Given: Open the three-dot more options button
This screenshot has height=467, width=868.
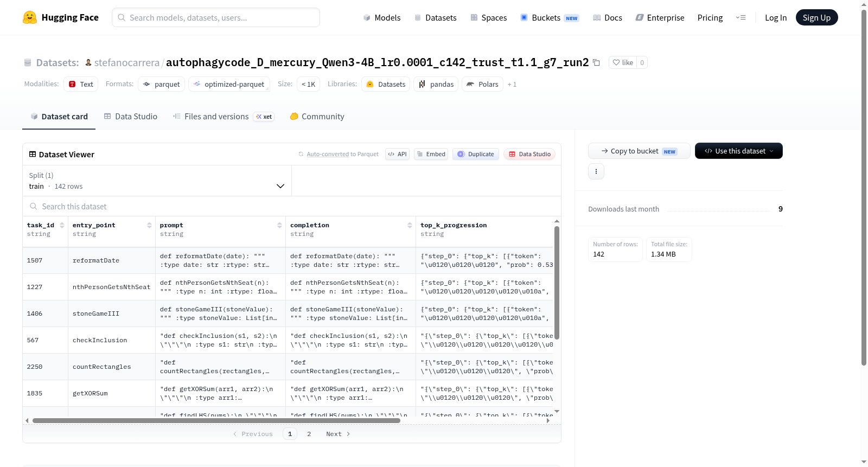Looking at the screenshot, I should coord(596,171).
